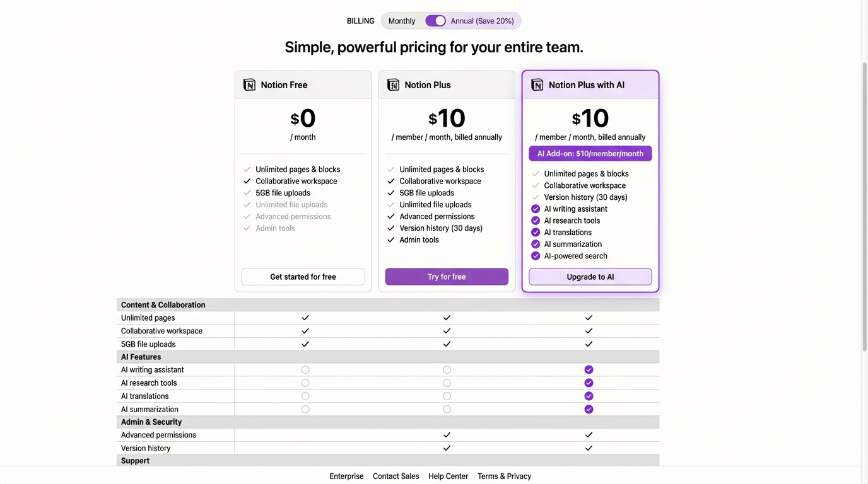868x484 pixels.
Task: Select the empty circle for AI writing assistant under Notion Free
Action: point(305,369)
